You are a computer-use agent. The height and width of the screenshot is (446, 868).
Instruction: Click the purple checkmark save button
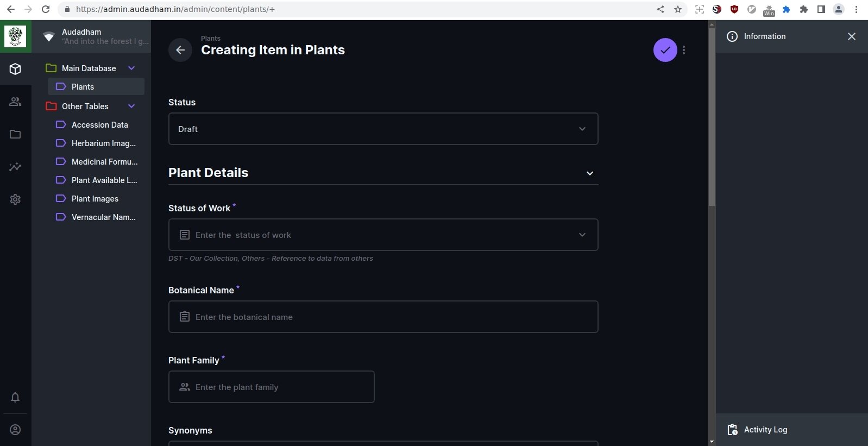click(665, 50)
